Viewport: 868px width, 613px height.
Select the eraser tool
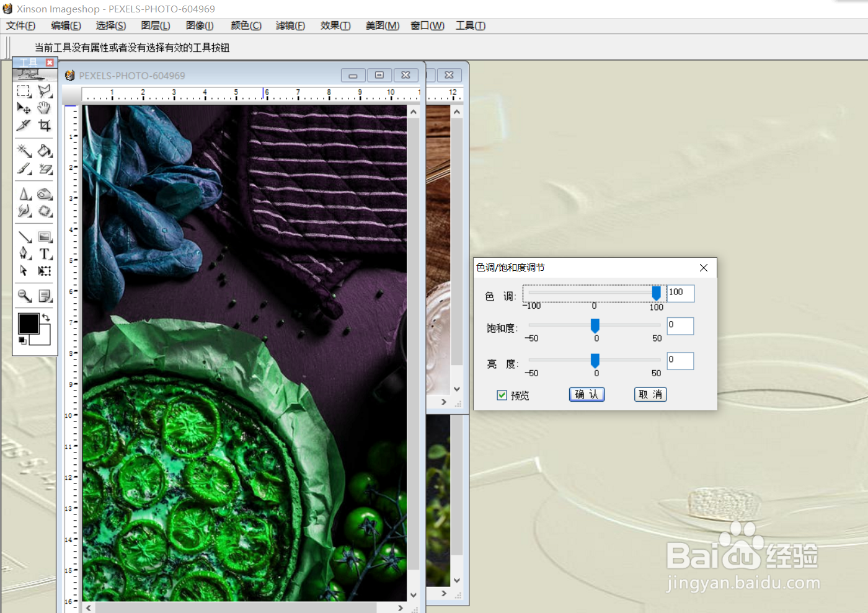[x=45, y=169]
